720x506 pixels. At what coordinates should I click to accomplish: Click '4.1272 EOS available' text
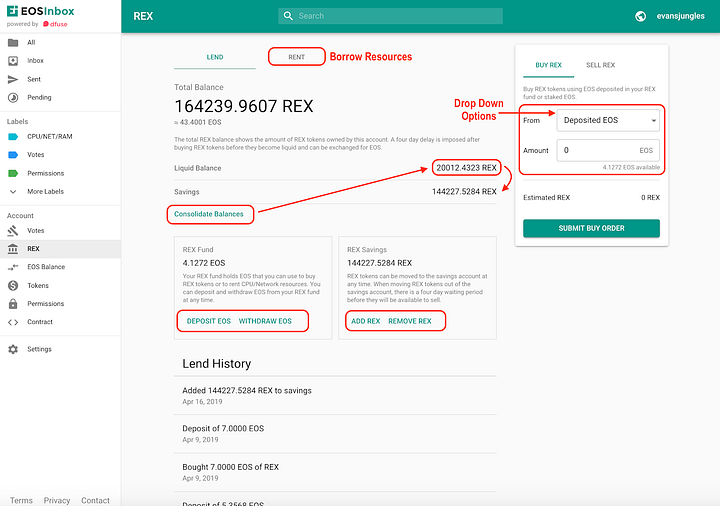point(631,168)
